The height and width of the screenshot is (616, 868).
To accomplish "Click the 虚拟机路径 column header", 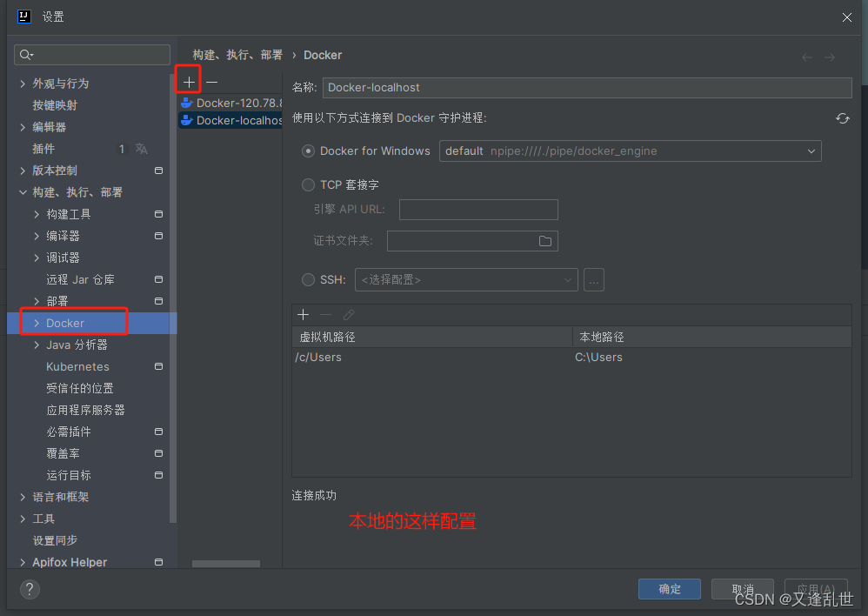I will coord(431,337).
